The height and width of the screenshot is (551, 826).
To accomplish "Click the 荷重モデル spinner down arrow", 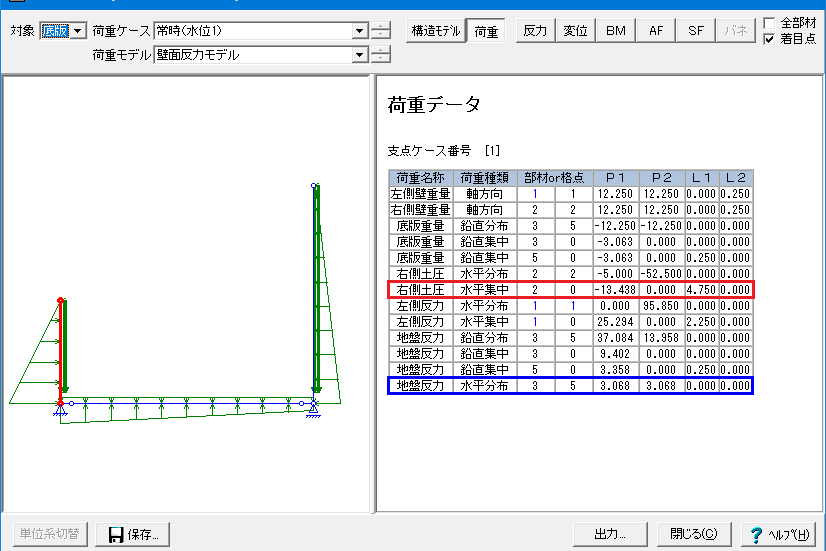I will click(380, 58).
